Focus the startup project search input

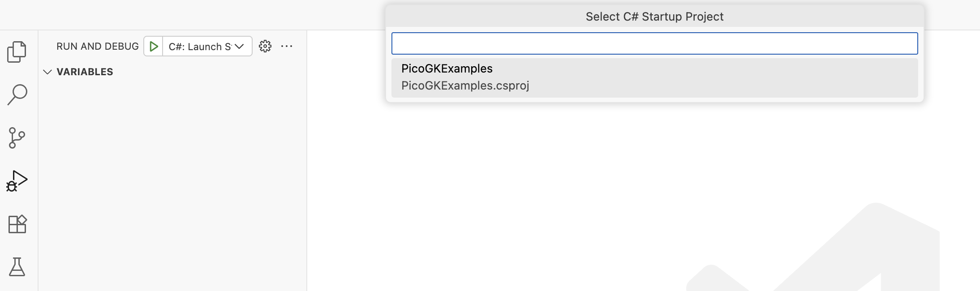pos(654,43)
